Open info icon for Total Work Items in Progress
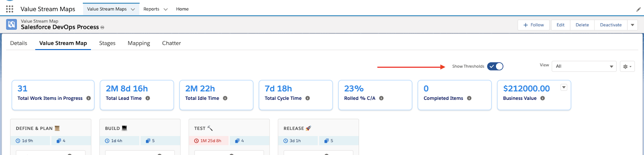 (x=89, y=98)
